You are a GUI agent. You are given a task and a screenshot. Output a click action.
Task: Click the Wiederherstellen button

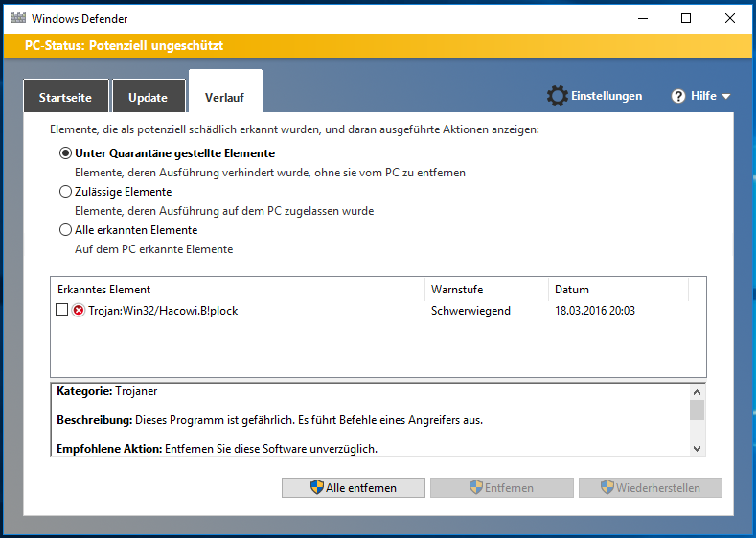pos(651,488)
